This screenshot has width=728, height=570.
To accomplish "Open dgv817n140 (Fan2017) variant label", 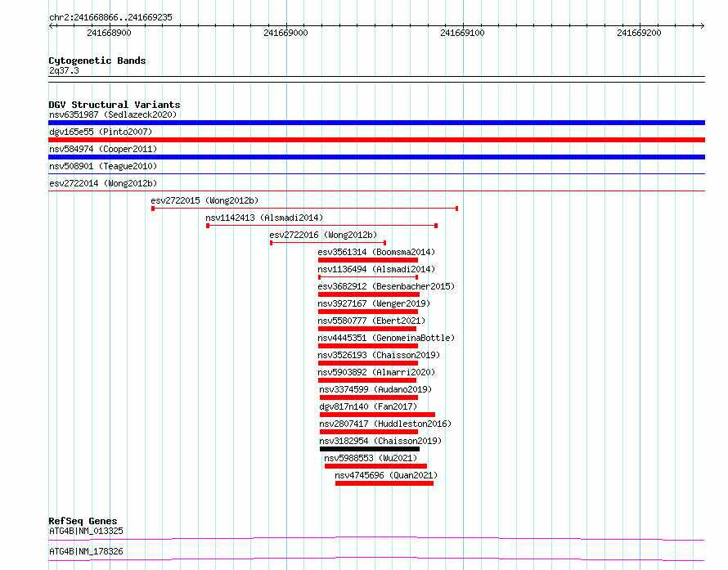I will (x=369, y=406).
